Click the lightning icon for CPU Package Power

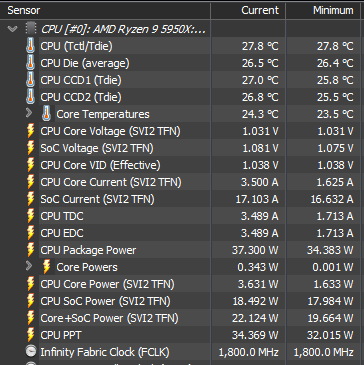(x=30, y=250)
